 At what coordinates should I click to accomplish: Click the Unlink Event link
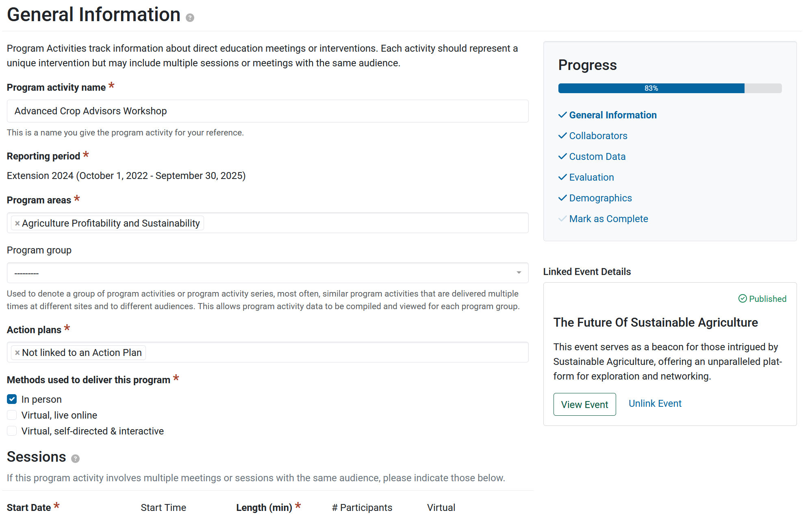point(655,404)
